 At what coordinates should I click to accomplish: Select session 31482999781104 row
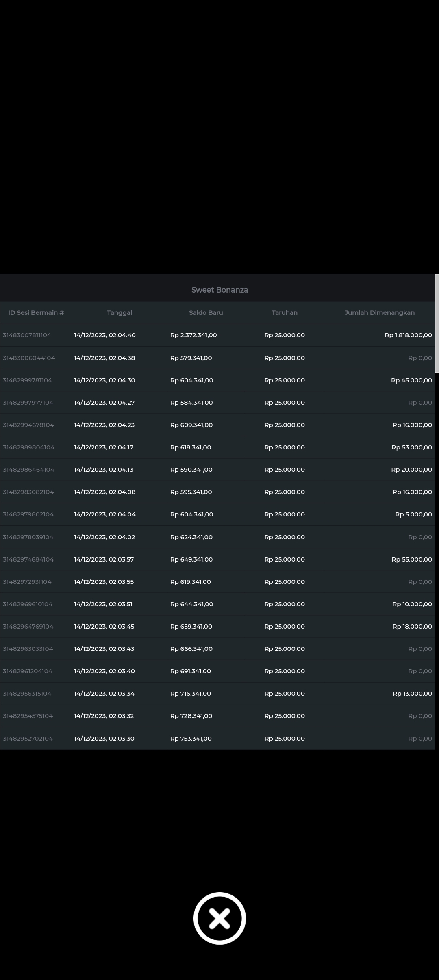[x=28, y=380]
